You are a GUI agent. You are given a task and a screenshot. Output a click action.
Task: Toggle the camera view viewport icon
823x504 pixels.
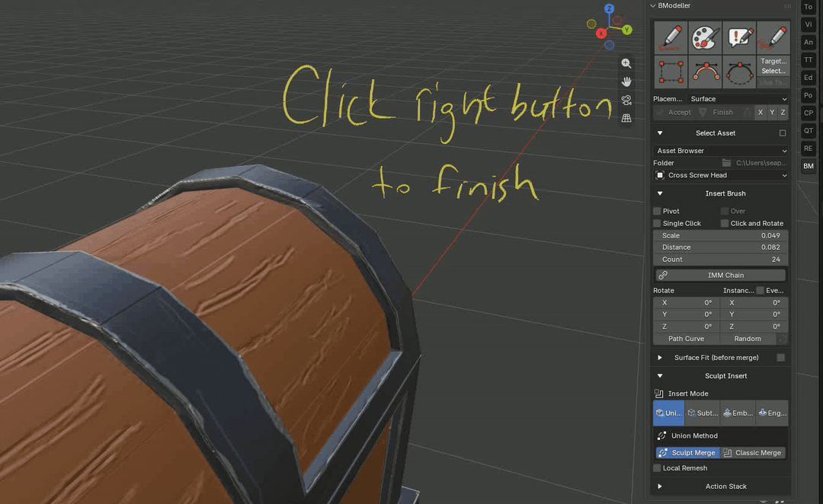pos(626,100)
